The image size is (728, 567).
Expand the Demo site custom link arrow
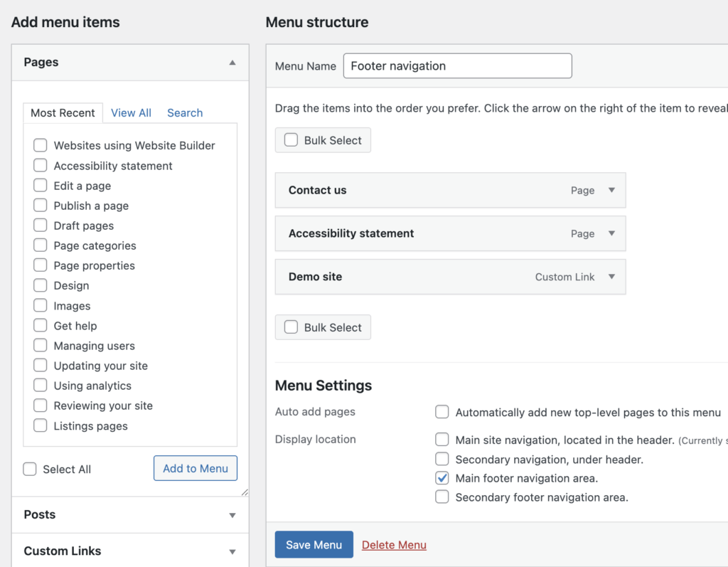click(611, 277)
